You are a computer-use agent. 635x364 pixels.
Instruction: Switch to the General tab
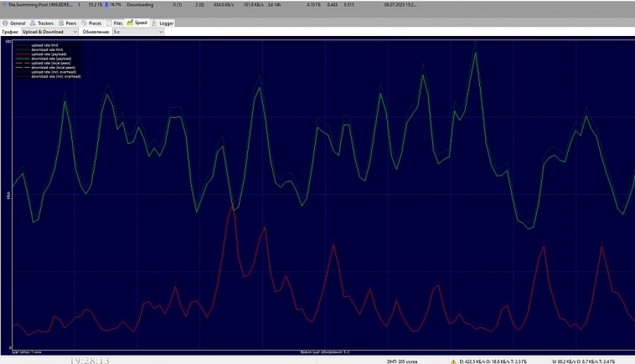click(15, 23)
